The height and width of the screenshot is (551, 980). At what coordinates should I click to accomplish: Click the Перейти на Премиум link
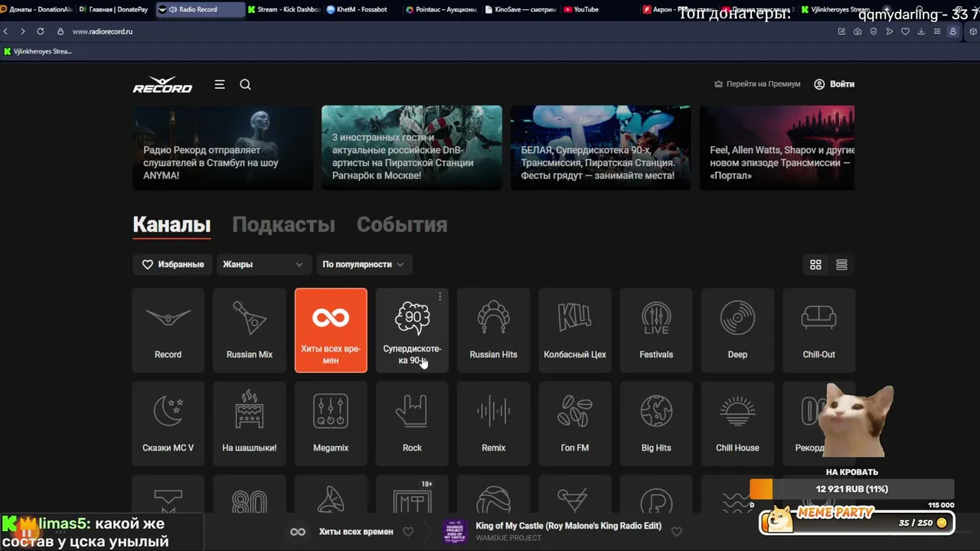pos(757,84)
